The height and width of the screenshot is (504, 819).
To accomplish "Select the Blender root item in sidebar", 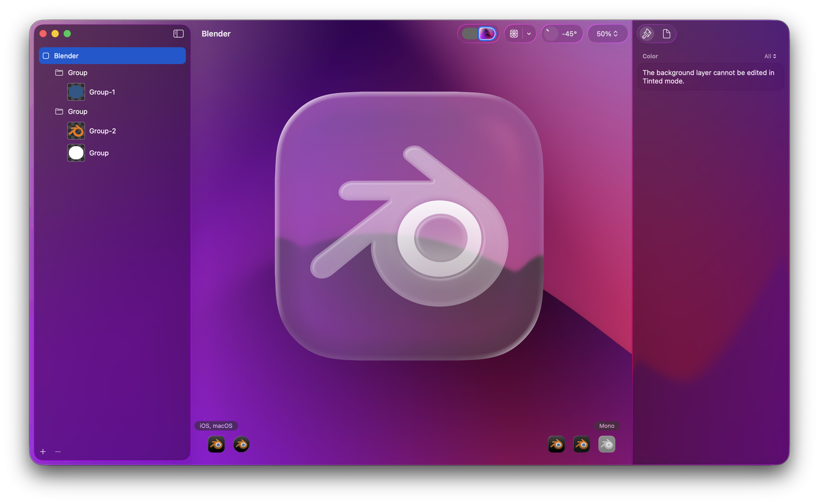I will point(112,56).
